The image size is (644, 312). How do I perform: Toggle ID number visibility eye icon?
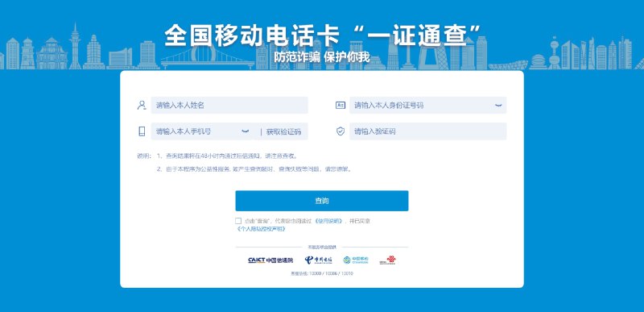tap(498, 106)
